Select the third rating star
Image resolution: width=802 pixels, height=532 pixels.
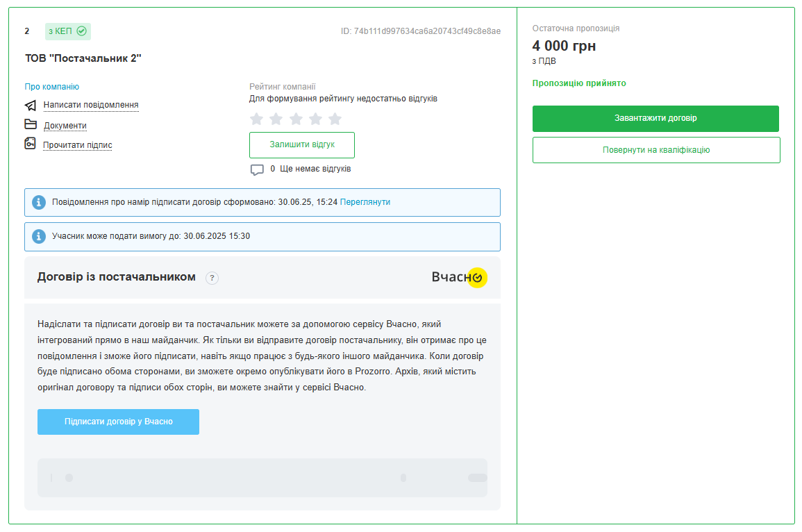coord(296,119)
